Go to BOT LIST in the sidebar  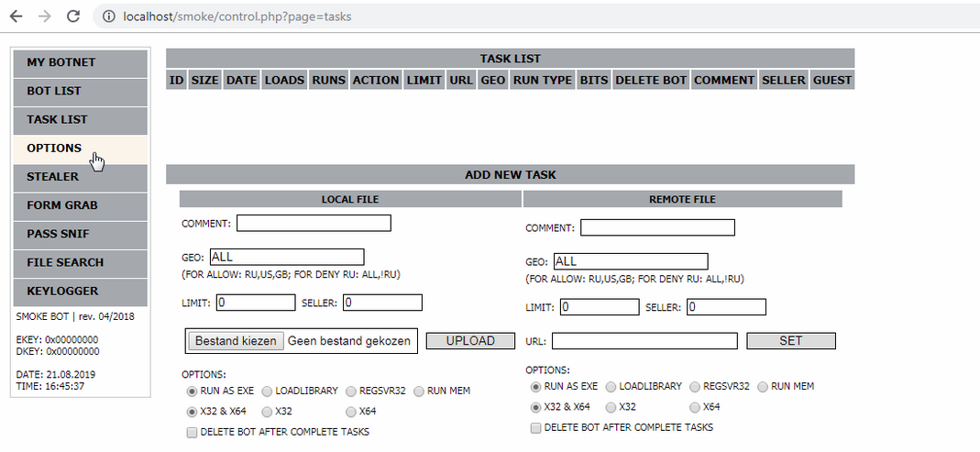(x=80, y=91)
